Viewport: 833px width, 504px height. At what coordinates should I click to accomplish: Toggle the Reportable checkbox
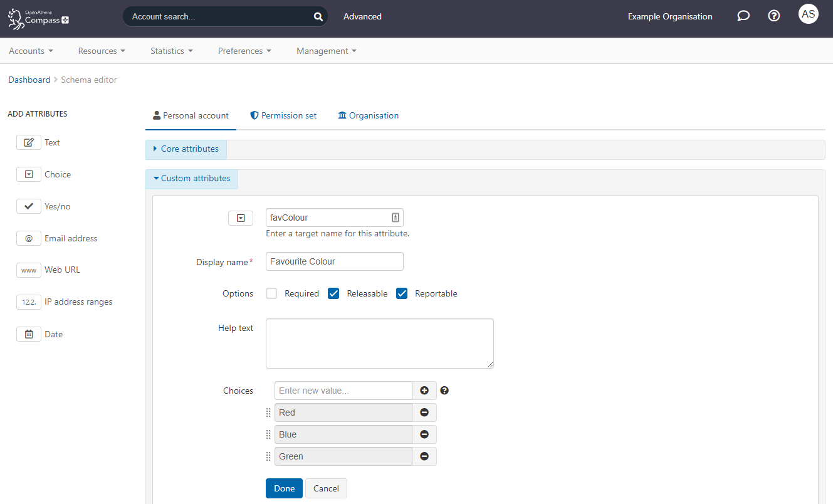tap(402, 293)
